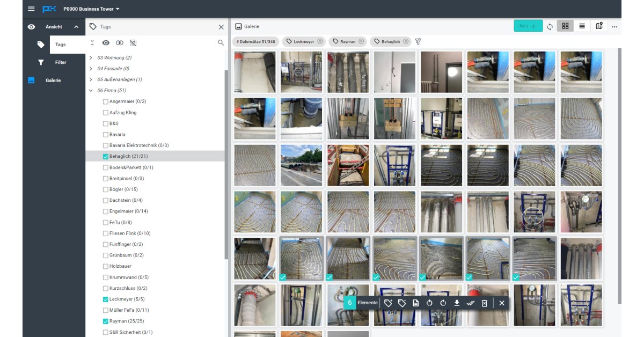Collapse the Ansicht sidebar section

coord(77,27)
